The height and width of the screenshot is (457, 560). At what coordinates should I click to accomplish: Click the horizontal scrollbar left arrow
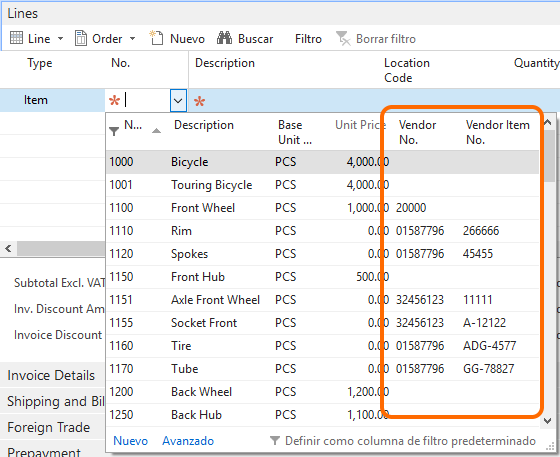[x=9, y=248]
